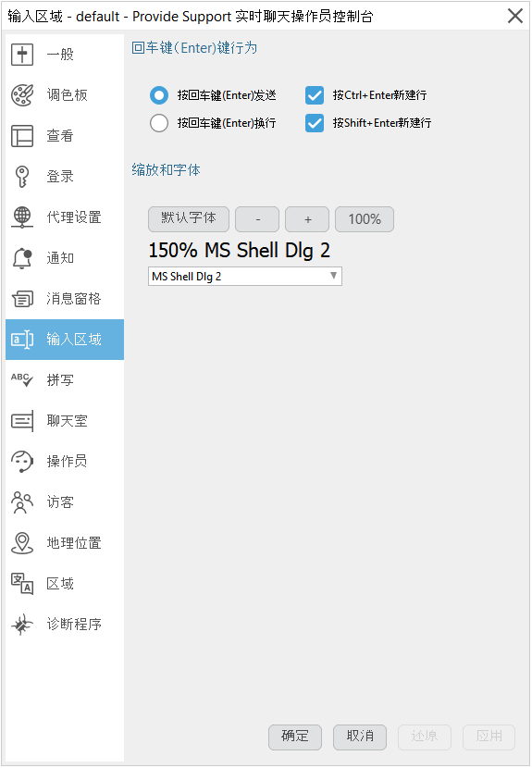Viewport: 532px width, 768px height.
Task: Open the palette (调色板) settings icon
Action: click(x=22, y=95)
